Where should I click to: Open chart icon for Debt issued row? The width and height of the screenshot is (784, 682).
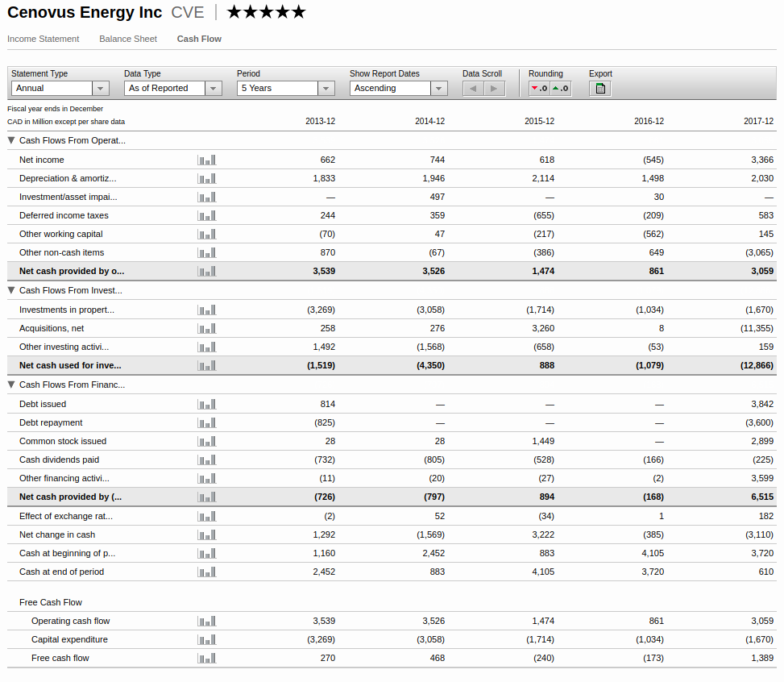pos(207,405)
